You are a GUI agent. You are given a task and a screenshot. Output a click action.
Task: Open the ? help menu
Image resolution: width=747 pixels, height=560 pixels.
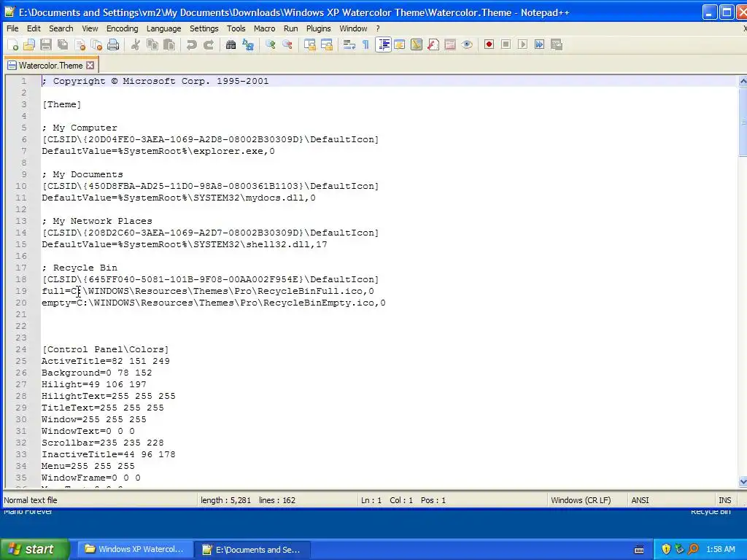(378, 28)
